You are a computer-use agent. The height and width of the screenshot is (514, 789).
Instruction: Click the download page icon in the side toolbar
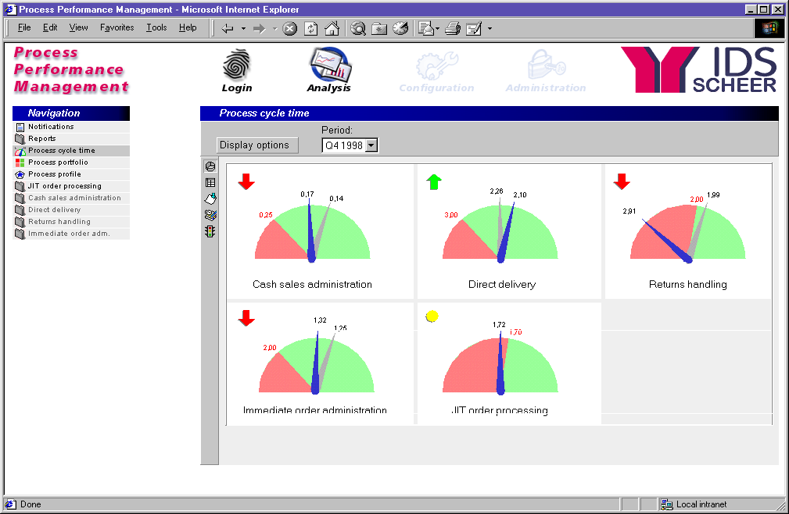coord(210,199)
